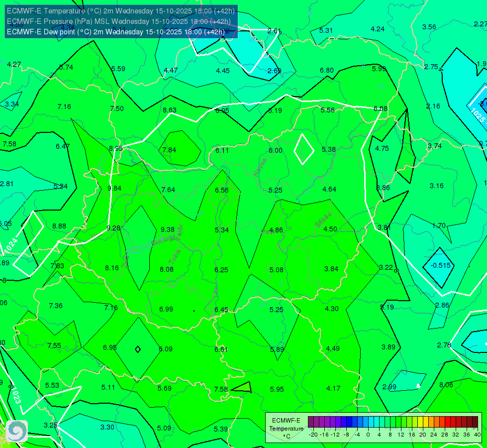
Task: Click the 3.30 value on map
Action: [x=107, y=427]
